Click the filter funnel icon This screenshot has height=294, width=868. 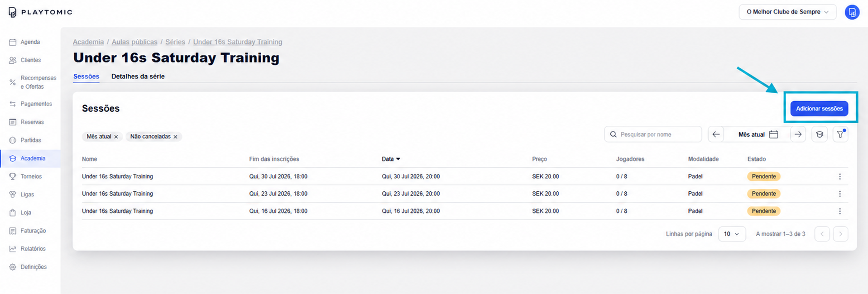(x=840, y=134)
